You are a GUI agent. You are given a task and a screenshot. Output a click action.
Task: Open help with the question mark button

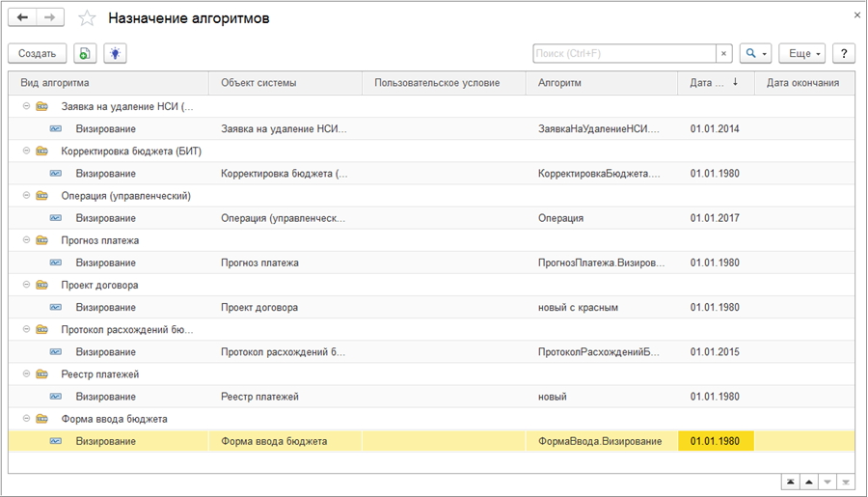click(844, 53)
